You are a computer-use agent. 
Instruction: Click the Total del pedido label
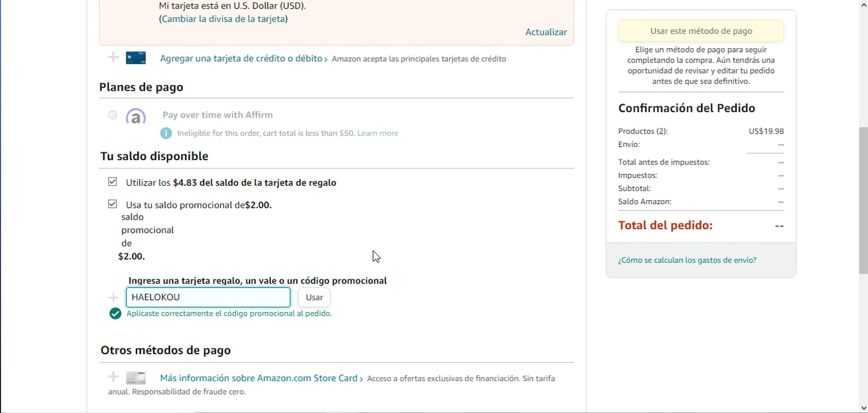pos(665,226)
